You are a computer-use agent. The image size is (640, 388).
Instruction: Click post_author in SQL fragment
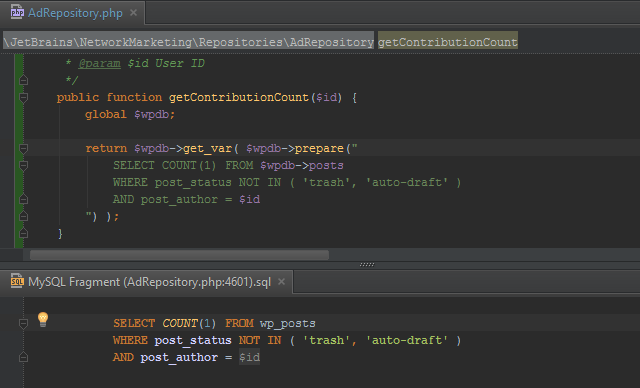click(179, 357)
